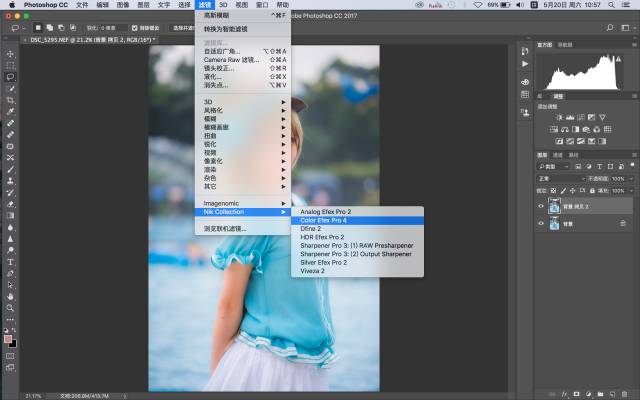640x400 pixels.
Task: Click the Brightness/Contrast adjustment icon
Action: [559, 118]
